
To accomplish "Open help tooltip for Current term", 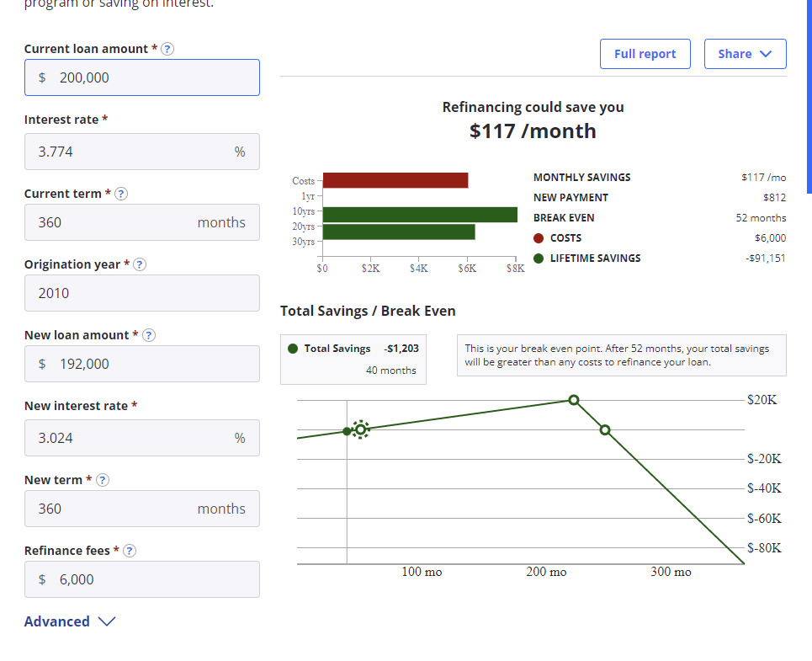I will (x=121, y=194).
